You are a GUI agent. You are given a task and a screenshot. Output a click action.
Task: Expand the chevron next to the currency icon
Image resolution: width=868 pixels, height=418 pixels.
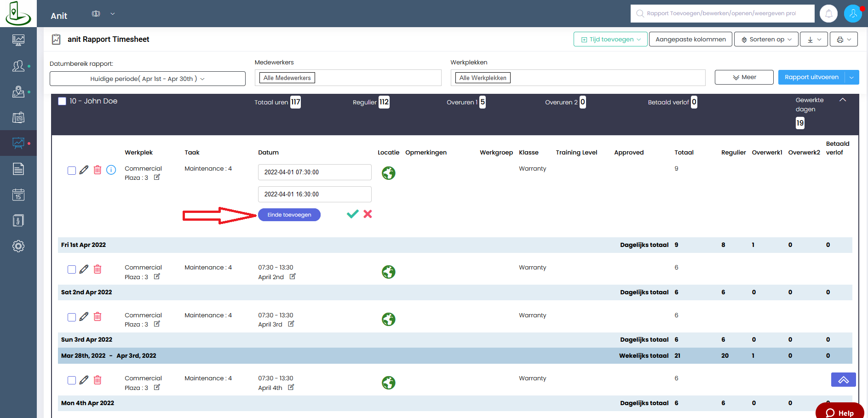pyautogui.click(x=113, y=14)
